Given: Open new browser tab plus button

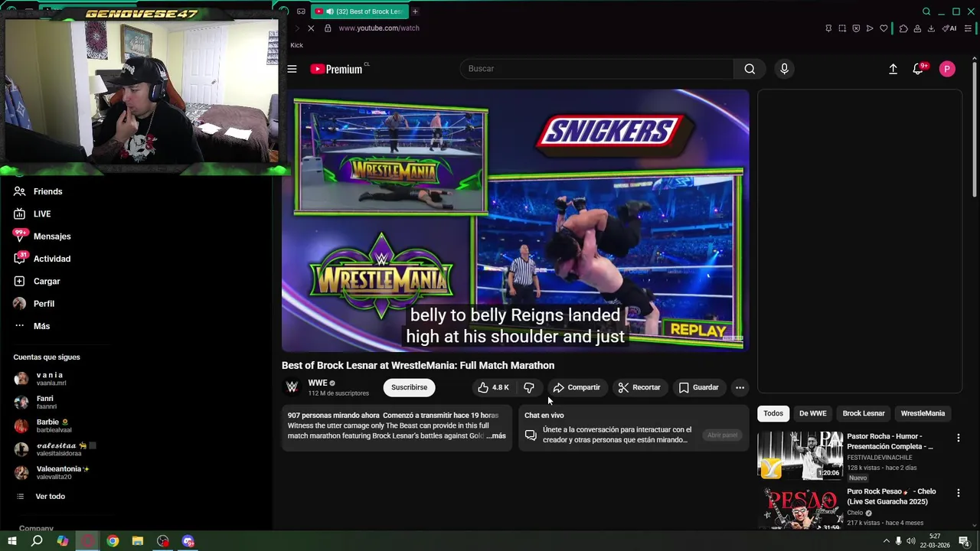Looking at the screenshot, I should [415, 11].
